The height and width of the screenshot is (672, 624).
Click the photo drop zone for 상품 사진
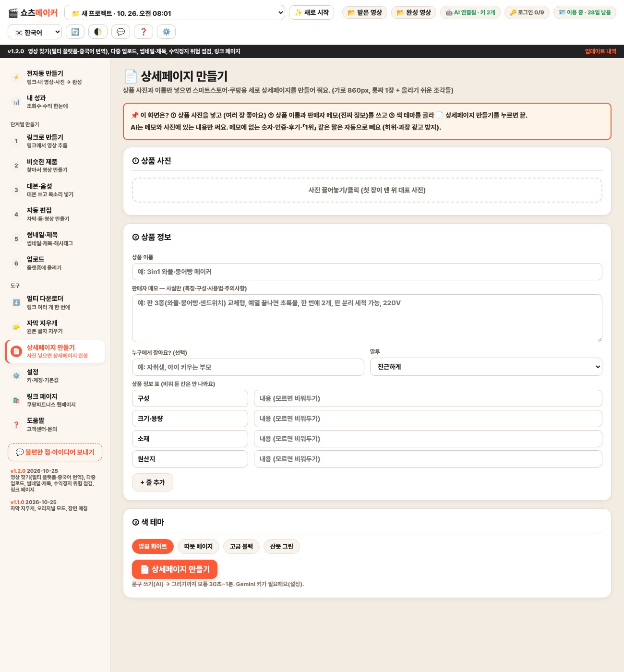[367, 190]
